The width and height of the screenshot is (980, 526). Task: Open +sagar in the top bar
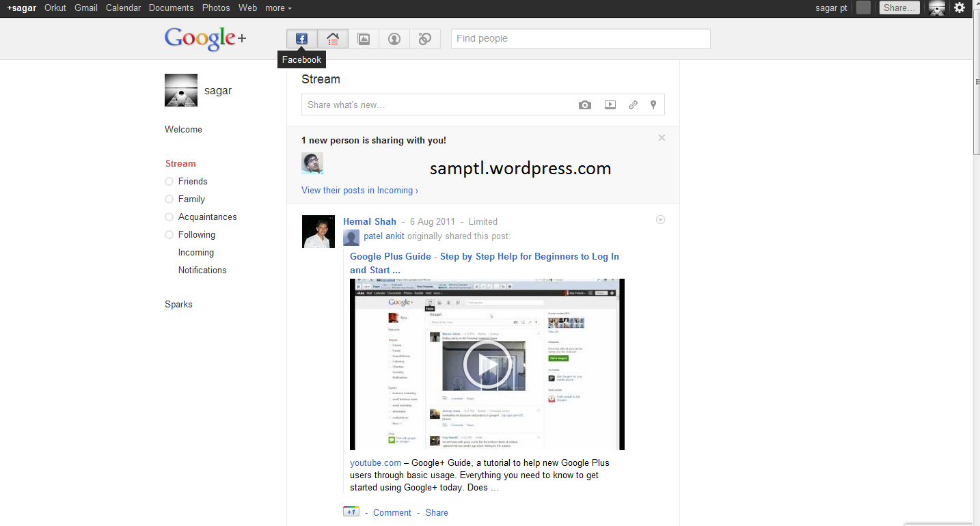pyautogui.click(x=22, y=8)
